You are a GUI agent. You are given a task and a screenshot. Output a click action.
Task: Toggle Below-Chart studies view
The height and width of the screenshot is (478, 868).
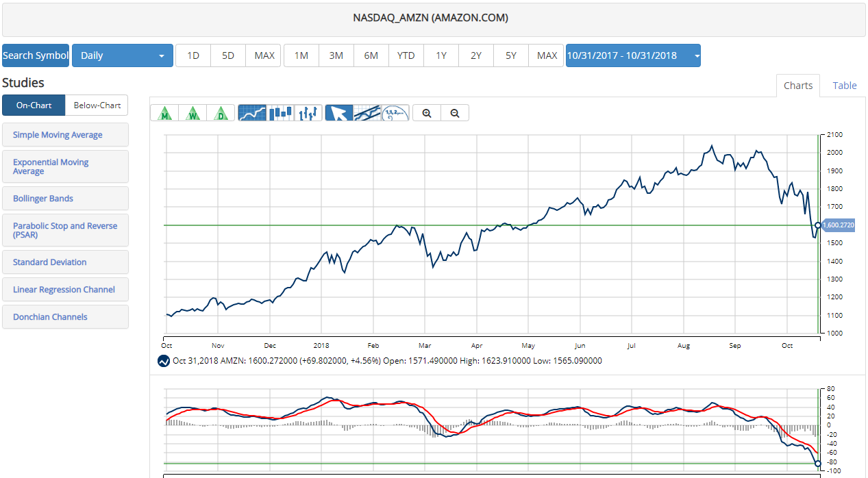97,105
